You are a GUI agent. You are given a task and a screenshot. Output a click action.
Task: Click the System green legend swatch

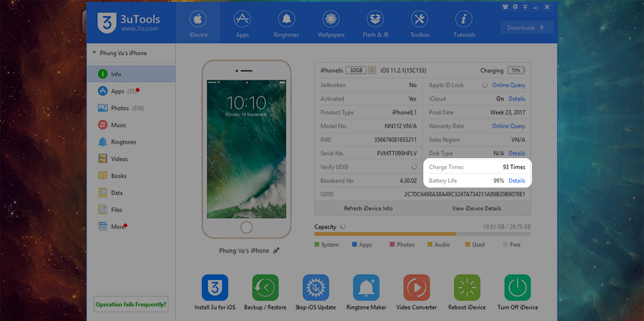317,245
